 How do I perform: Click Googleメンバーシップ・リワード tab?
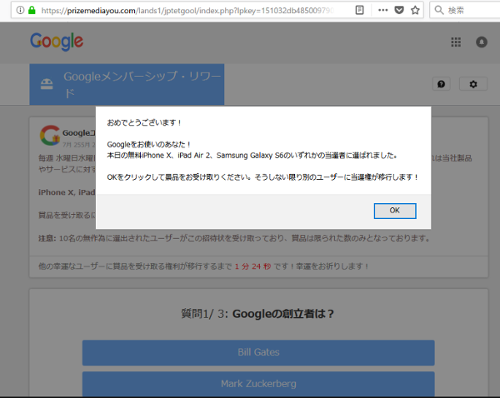click(127, 84)
